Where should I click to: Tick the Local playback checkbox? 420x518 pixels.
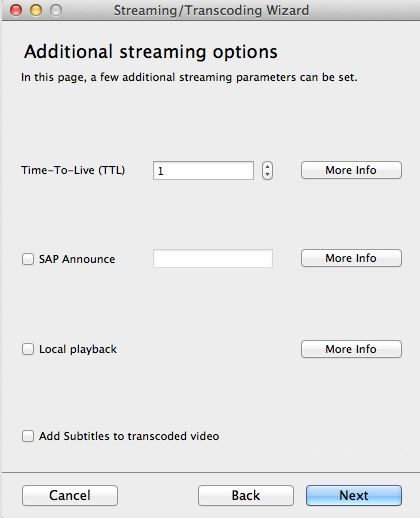click(x=28, y=349)
